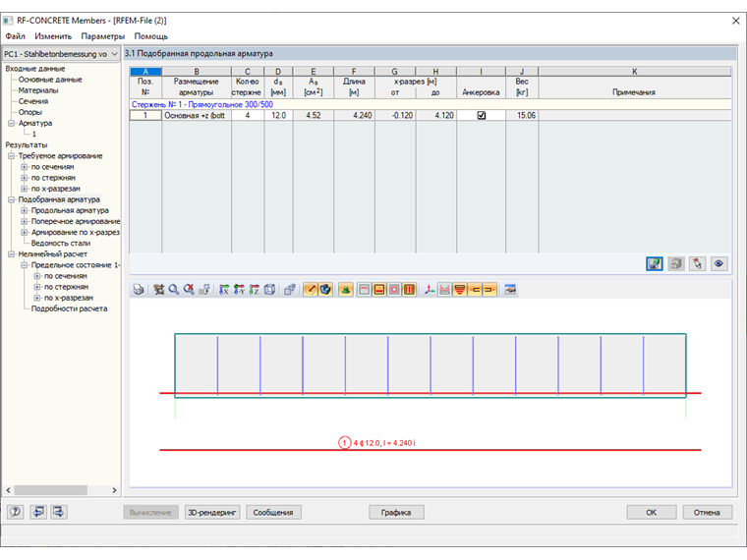
Task: Show view in X direction
Action: coord(224,290)
